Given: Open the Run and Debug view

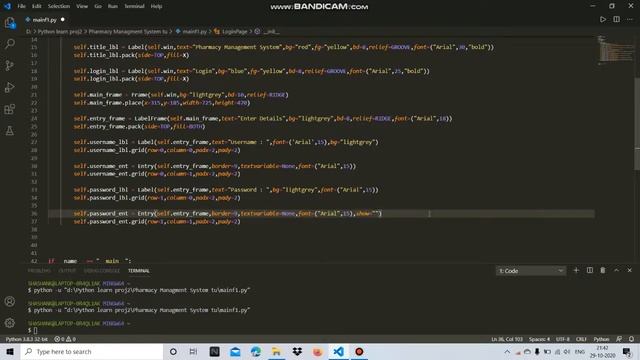Looking at the screenshot, I should tap(10, 87).
